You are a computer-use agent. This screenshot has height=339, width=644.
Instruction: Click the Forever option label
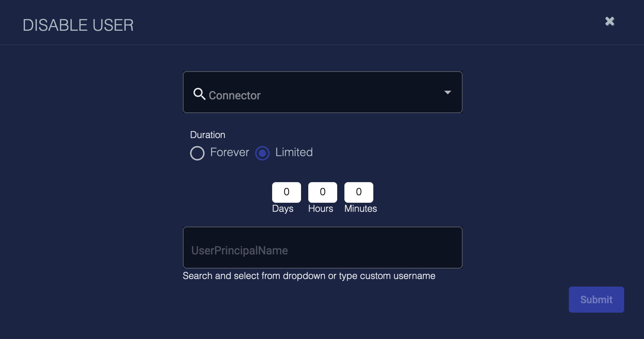229,152
